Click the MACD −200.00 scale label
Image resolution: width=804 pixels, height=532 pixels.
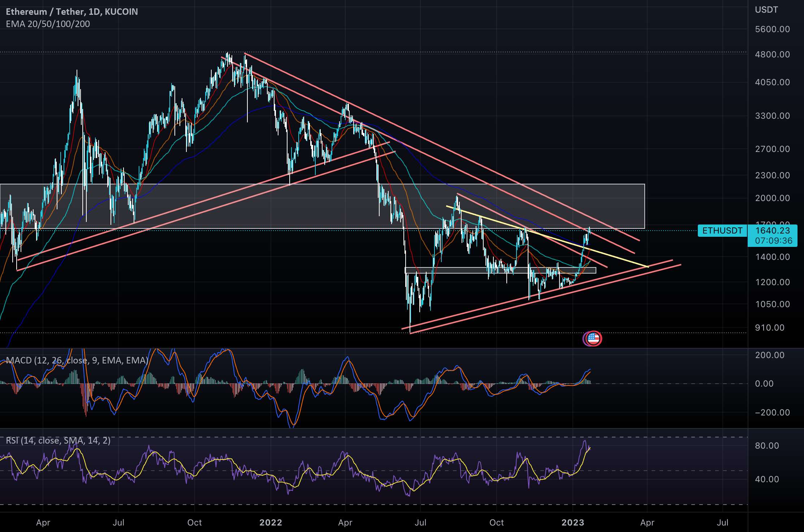coord(772,413)
